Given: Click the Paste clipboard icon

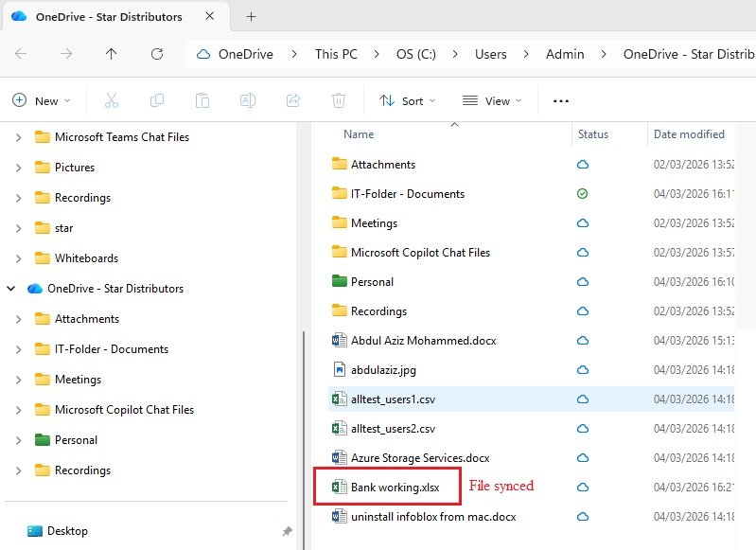Looking at the screenshot, I should [x=202, y=101].
